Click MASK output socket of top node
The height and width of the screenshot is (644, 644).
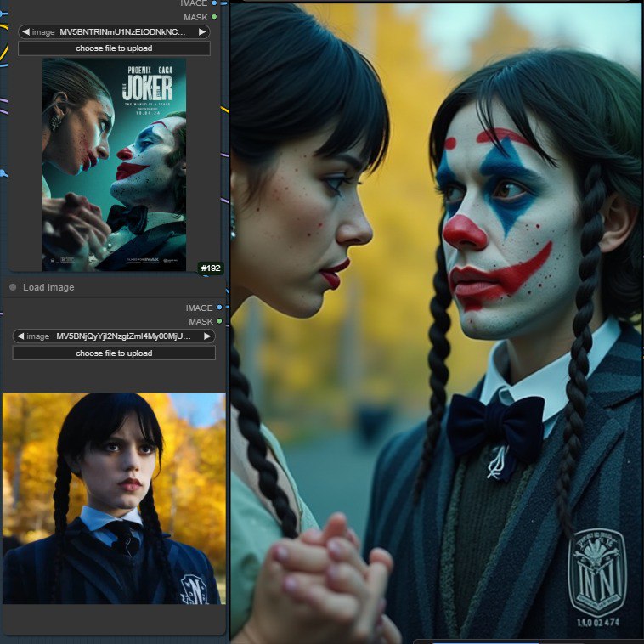click(x=214, y=17)
